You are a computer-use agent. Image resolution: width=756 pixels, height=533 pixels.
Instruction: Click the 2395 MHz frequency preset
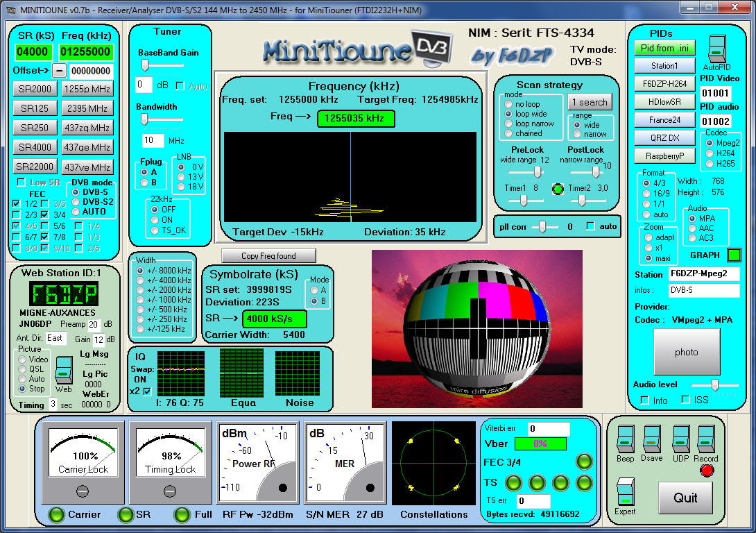(x=87, y=108)
